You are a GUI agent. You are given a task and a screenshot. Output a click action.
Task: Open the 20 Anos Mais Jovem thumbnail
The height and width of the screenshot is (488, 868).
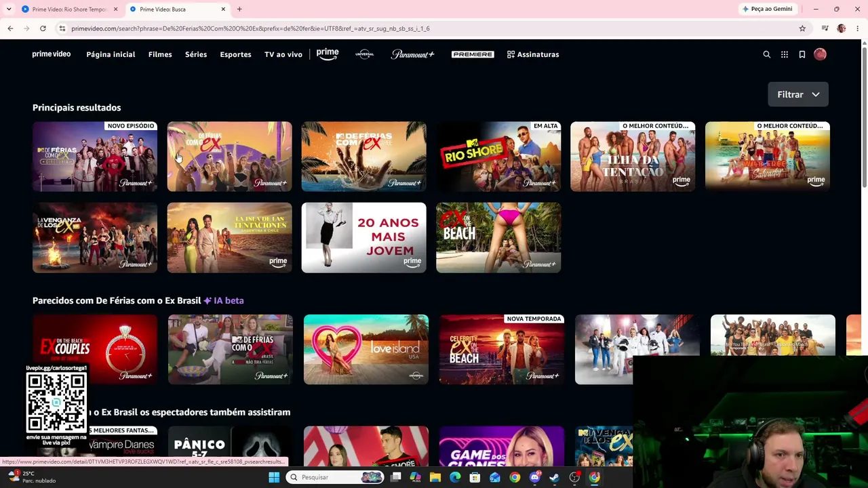(364, 237)
